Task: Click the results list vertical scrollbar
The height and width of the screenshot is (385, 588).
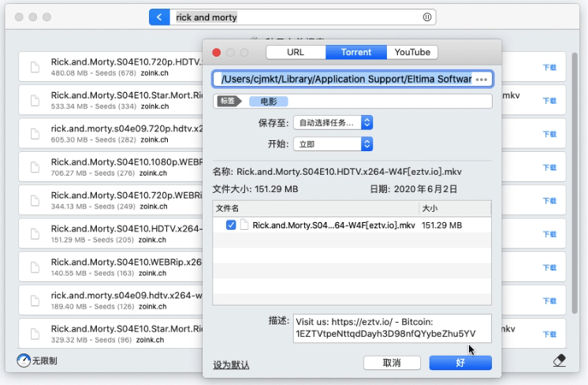Action: [575, 183]
